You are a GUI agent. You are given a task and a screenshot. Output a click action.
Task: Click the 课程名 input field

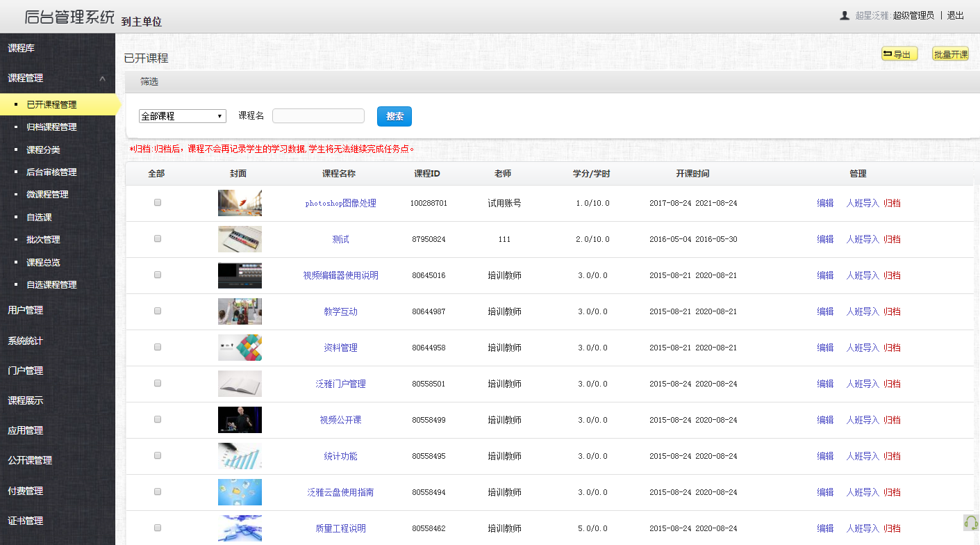318,115
